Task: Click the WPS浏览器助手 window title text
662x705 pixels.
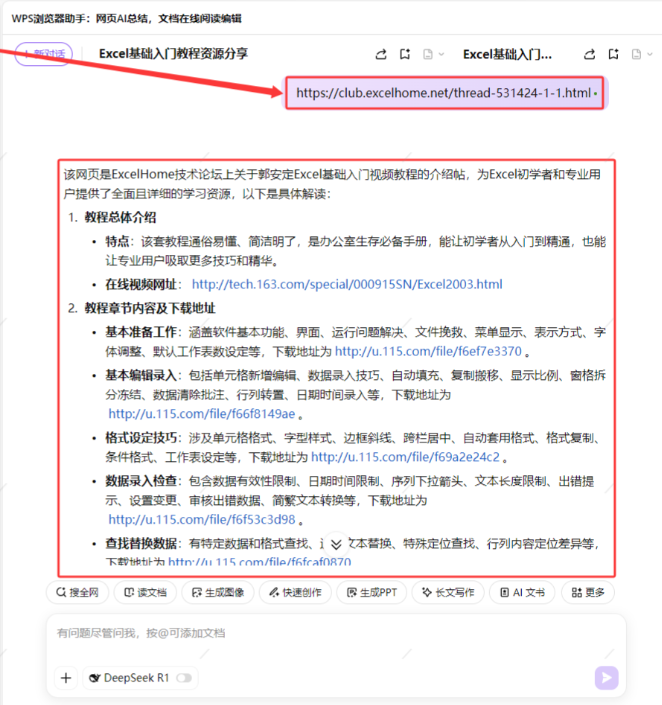Action: pos(126,19)
